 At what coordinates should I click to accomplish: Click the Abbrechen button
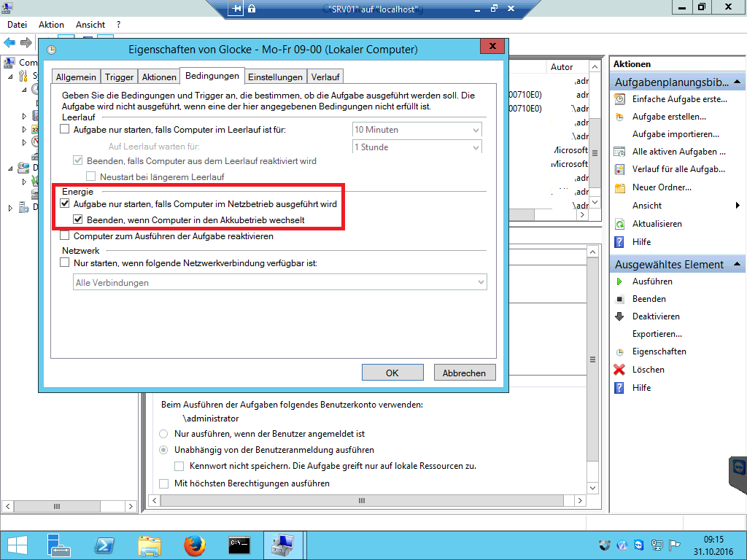click(464, 373)
